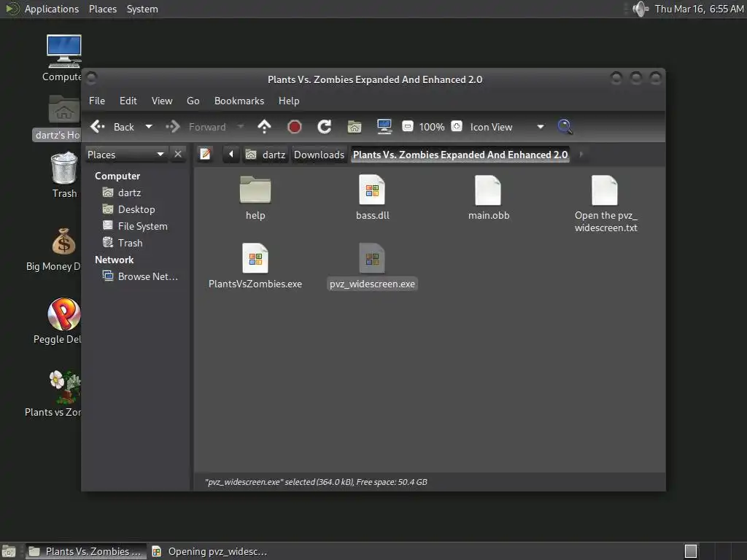
Task: Click the 100% zoom level label
Action: pyautogui.click(x=432, y=127)
